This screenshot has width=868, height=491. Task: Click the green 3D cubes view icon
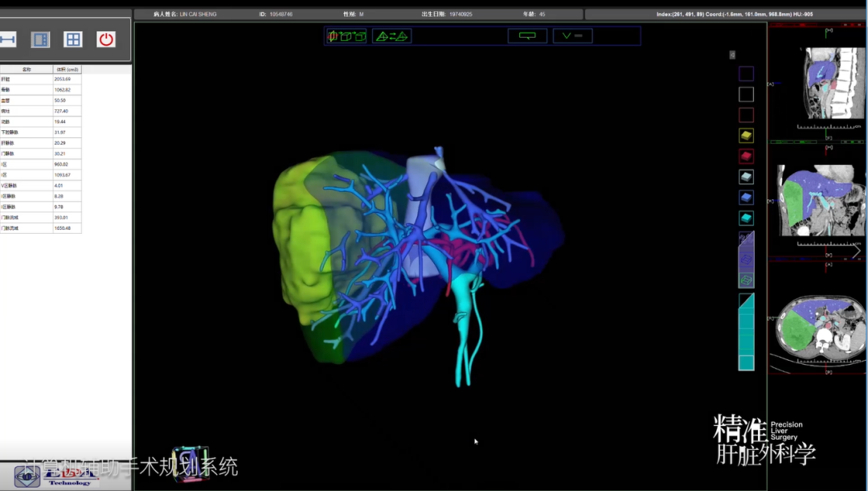point(346,36)
